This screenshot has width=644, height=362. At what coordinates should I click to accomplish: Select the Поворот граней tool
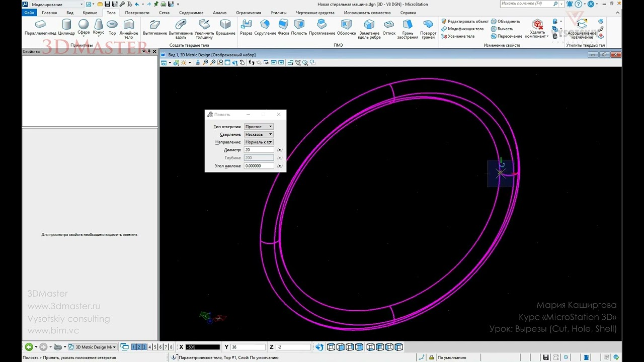[428, 29]
